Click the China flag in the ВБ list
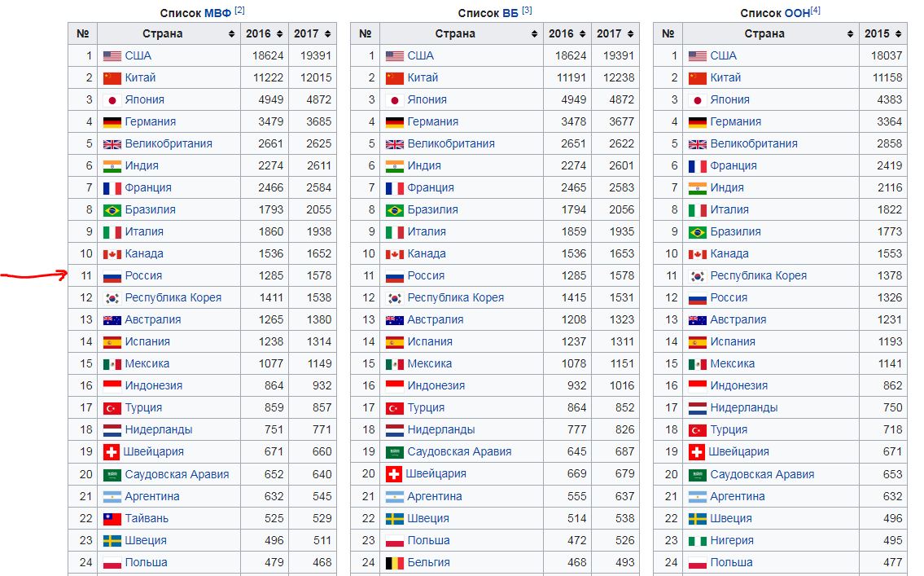The width and height of the screenshot is (924, 576). [394, 78]
